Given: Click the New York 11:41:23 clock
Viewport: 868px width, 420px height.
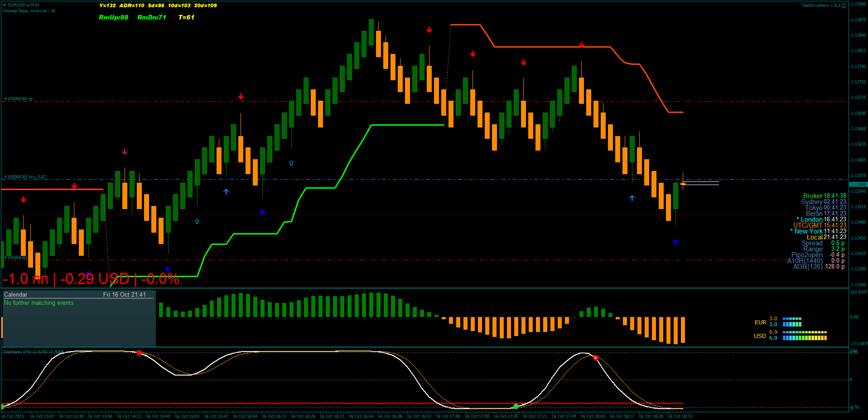Looking at the screenshot, I should 818,231.
